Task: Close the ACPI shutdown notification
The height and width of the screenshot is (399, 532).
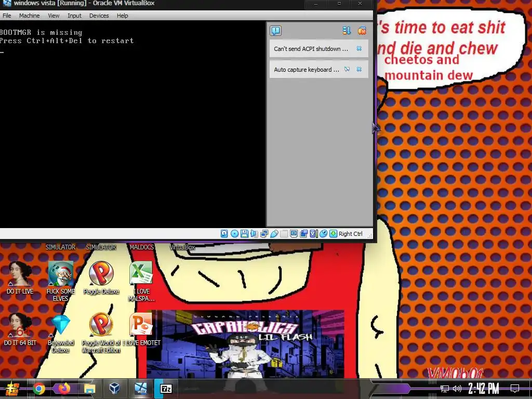Action: [359, 48]
